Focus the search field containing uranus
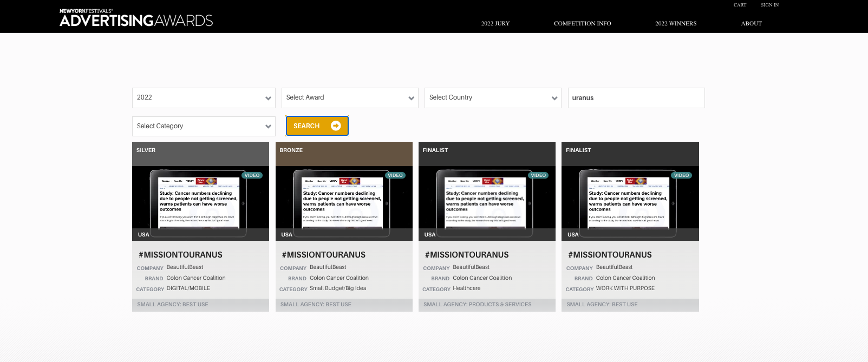The height and width of the screenshot is (362, 868). (636, 98)
